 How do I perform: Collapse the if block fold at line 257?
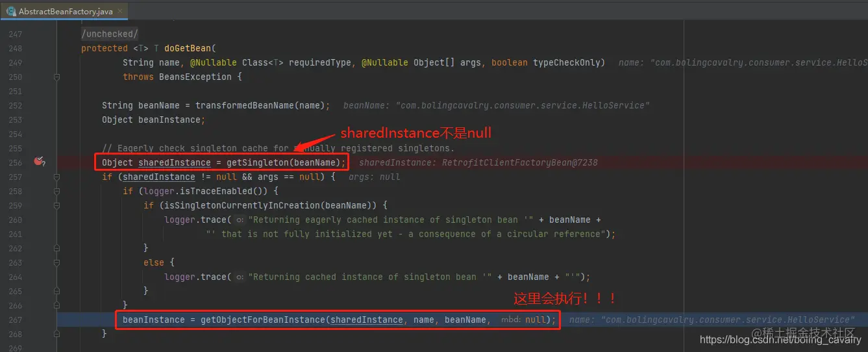[x=57, y=177]
